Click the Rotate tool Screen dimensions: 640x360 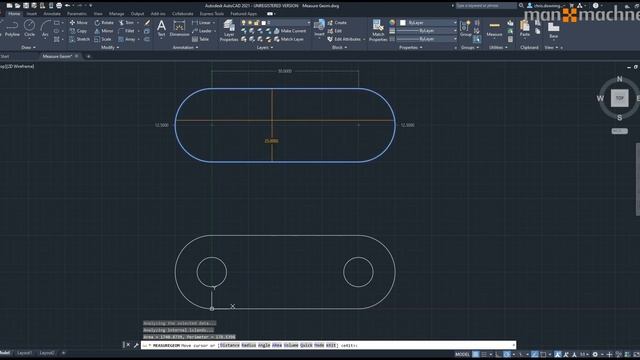pos(104,23)
